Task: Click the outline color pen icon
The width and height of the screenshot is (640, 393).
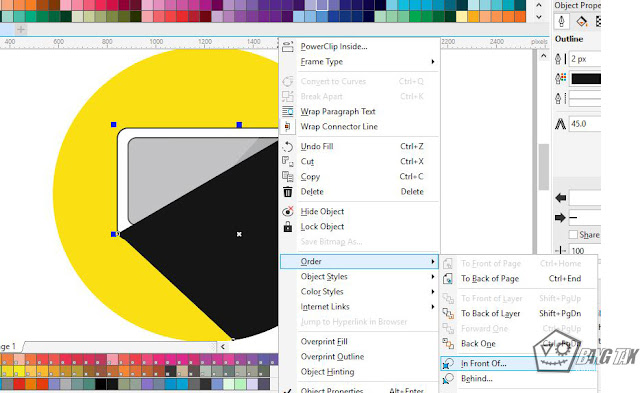Action: pyautogui.click(x=560, y=78)
